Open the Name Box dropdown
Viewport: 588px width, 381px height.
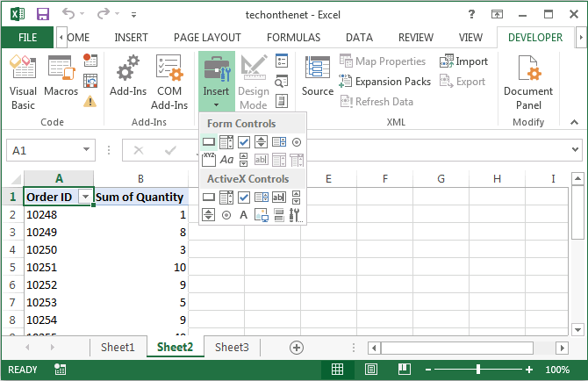coord(86,149)
